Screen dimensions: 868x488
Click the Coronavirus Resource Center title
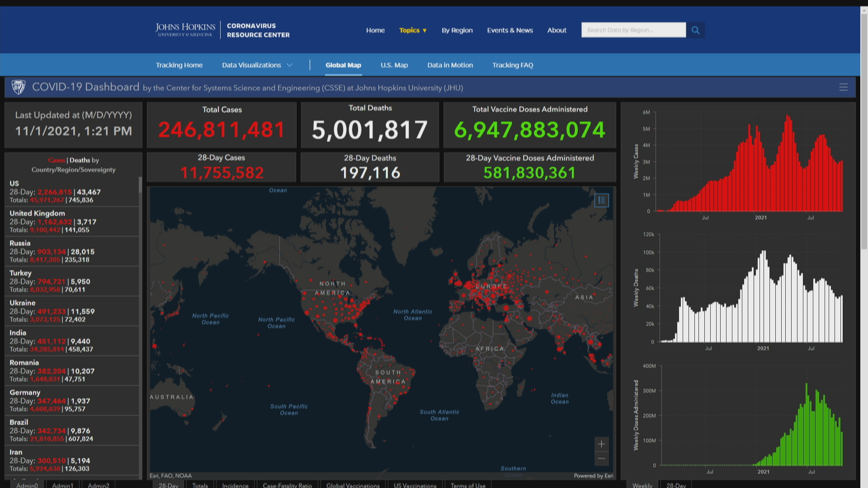[x=258, y=30]
